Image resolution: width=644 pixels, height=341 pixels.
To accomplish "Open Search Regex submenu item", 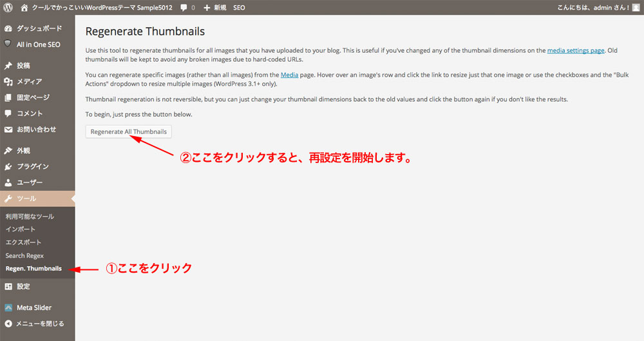I will (x=24, y=255).
